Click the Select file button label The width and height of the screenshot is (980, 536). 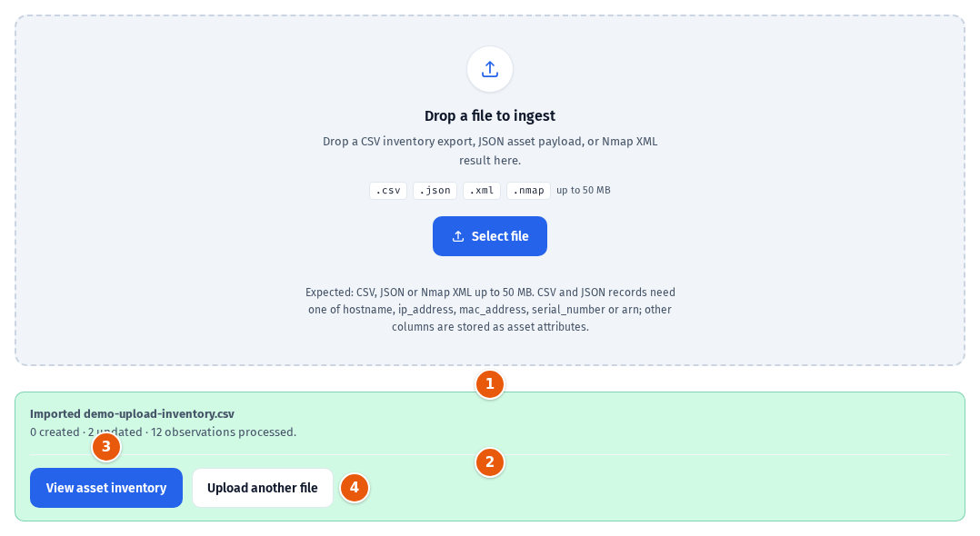[500, 236]
